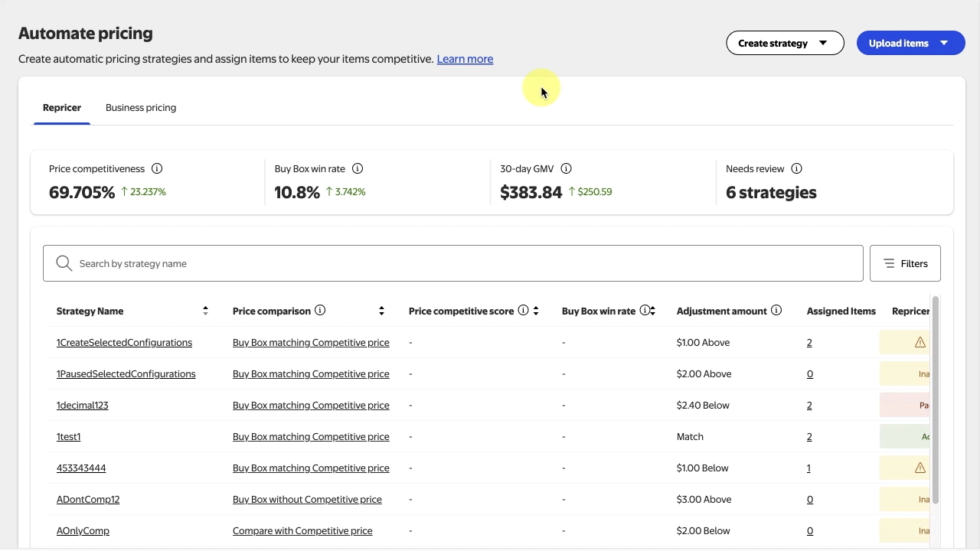The image size is (980, 551).
Task: Open strategy AOnlyComp
Action: click(83, 530)
